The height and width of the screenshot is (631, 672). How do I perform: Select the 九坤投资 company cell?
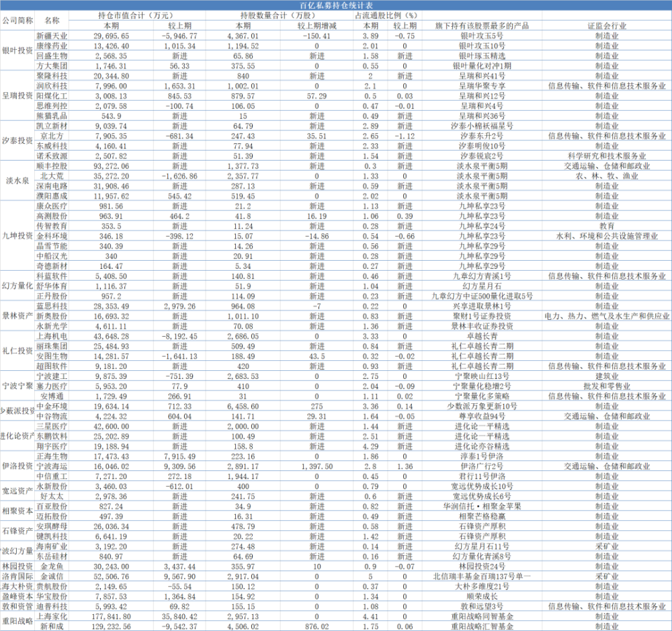pyautogui.click(x=17, y=236)
